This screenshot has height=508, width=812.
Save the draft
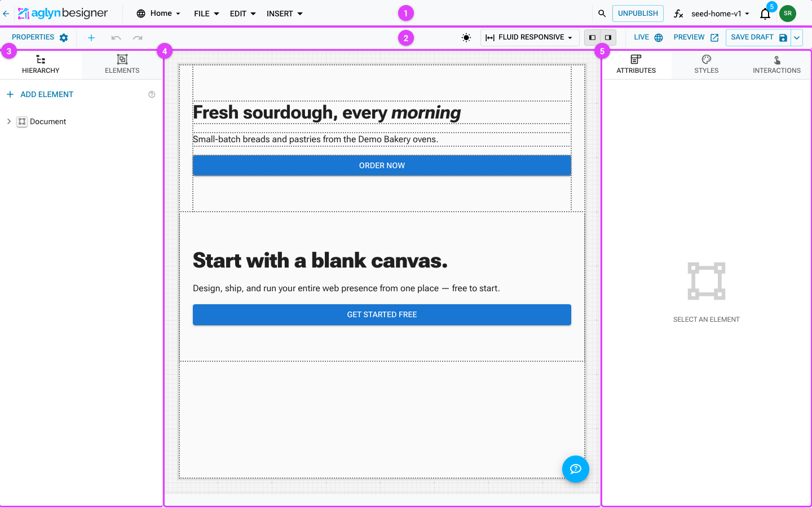[x=758, y=38]
